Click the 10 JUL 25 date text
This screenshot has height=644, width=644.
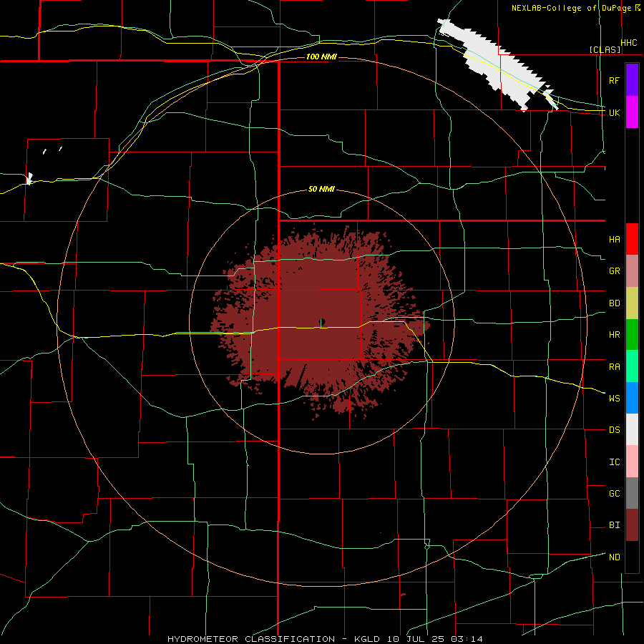pyautogui.click(x=416, y=639)
